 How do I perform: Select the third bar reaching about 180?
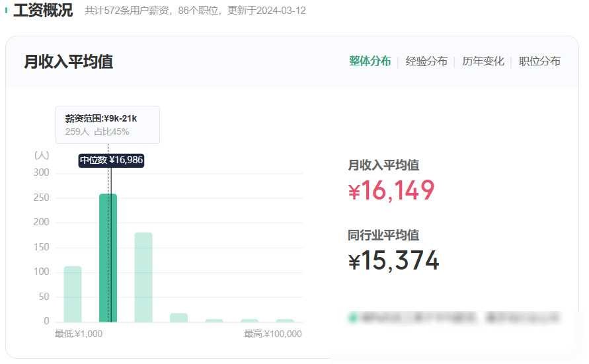click(x=143, y=277)
